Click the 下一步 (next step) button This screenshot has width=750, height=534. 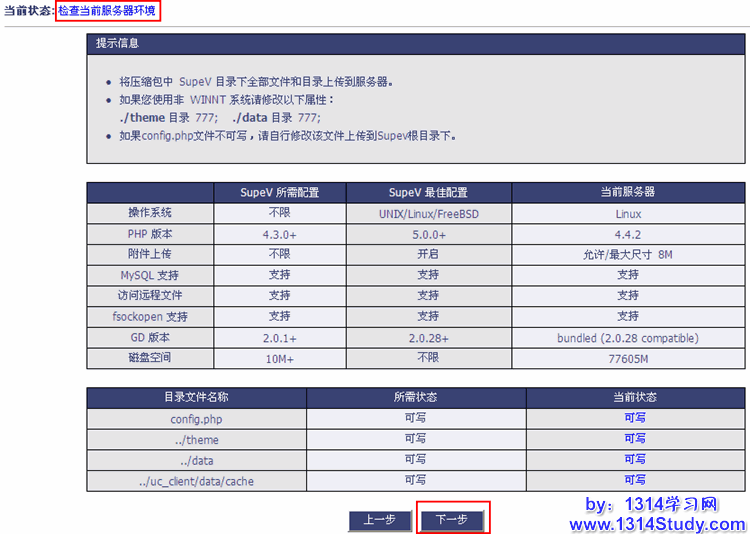(x=452, y=520)
